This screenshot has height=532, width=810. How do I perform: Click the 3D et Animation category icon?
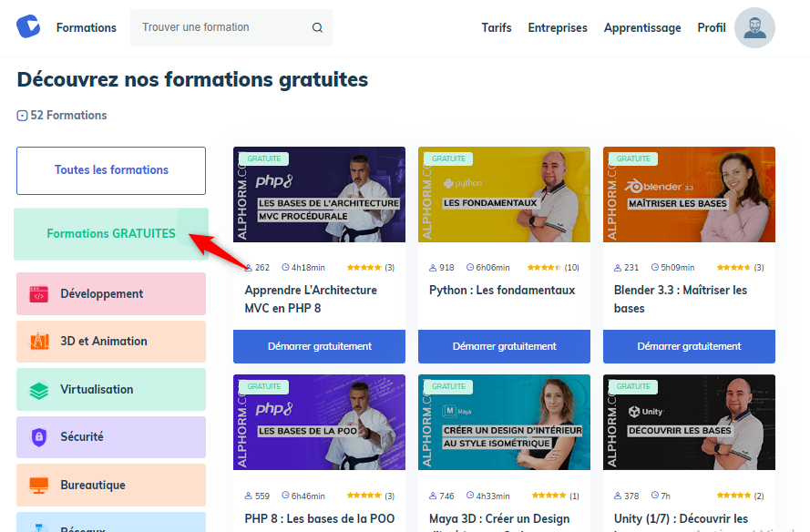pyautogui.click(x=39, y=342)
